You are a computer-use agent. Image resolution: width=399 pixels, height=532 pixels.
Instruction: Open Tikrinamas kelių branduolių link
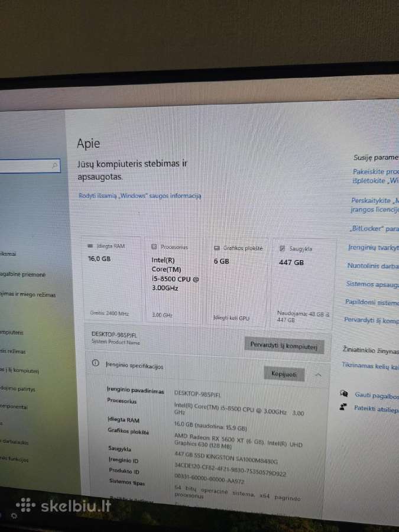tap(370, 366)
